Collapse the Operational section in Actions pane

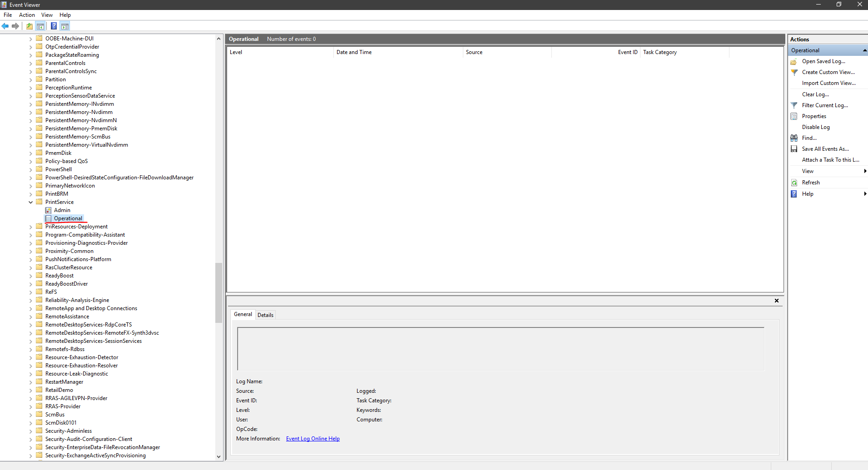pos(864,50)
